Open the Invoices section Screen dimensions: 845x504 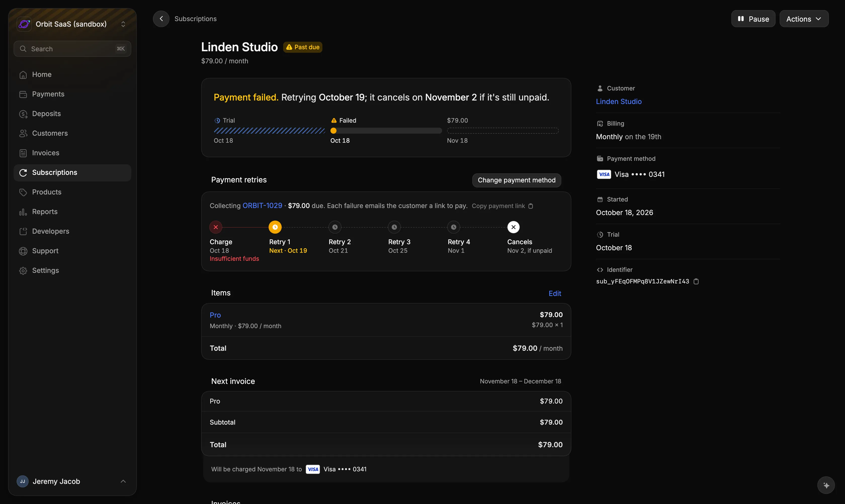[72, 153]
